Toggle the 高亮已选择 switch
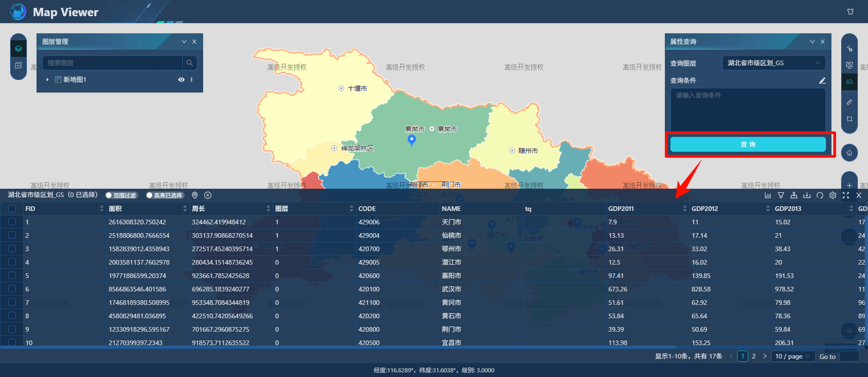Image resolution: width=868 pixels, height=377 pixels. tap(165, 195)
